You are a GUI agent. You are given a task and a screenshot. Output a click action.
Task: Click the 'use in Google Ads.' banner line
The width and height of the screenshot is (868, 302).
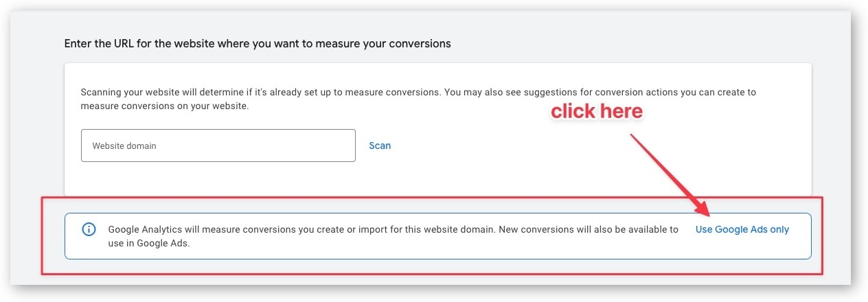pos(149,243)
